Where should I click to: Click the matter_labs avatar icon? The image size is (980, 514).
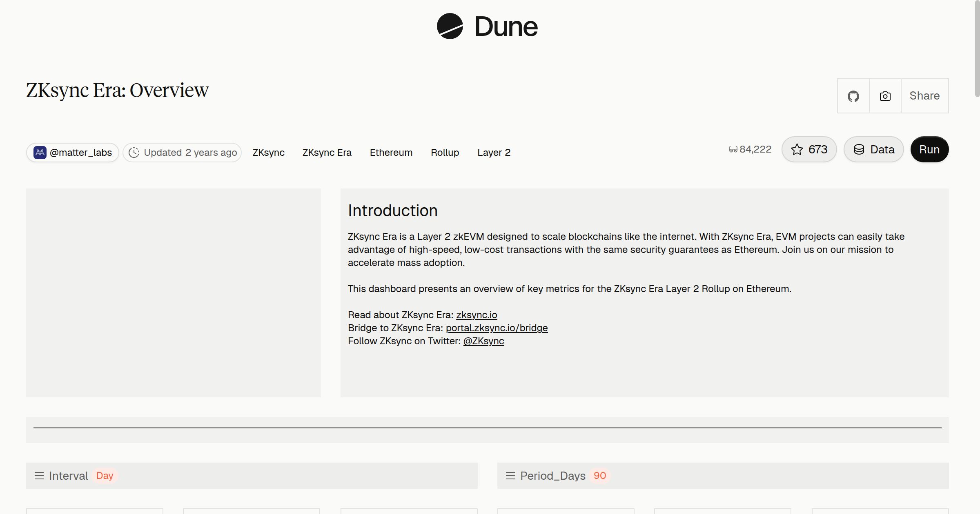pyautogui.click(x=40, y=153)
